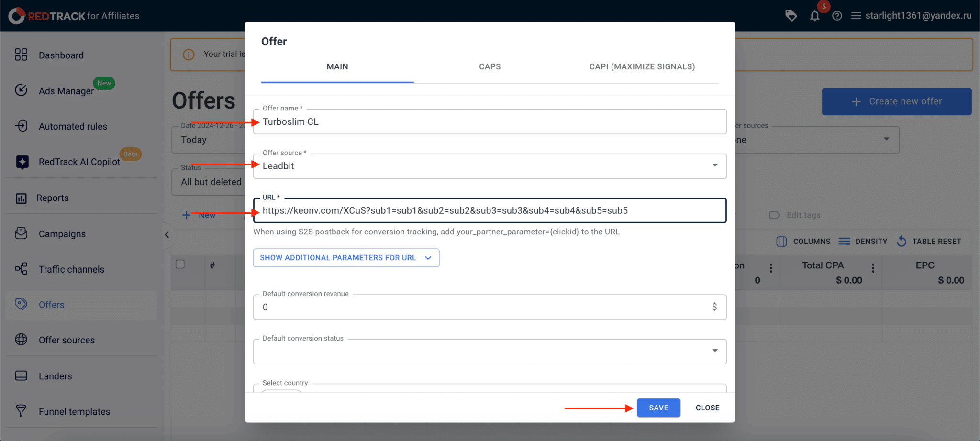Open Reports in the sidebar

pyautogui.click(x=53, y=198)
